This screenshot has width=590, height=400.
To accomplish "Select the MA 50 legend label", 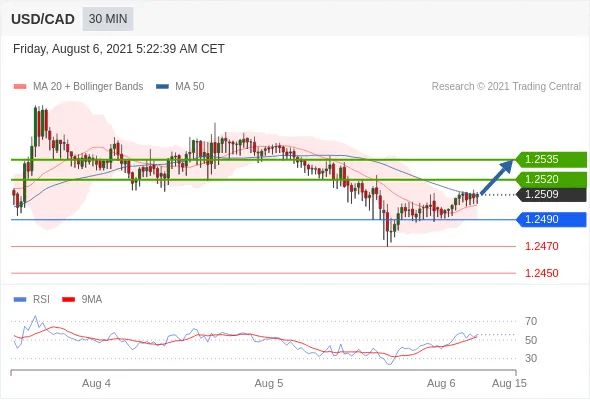I will coord(190,87).
